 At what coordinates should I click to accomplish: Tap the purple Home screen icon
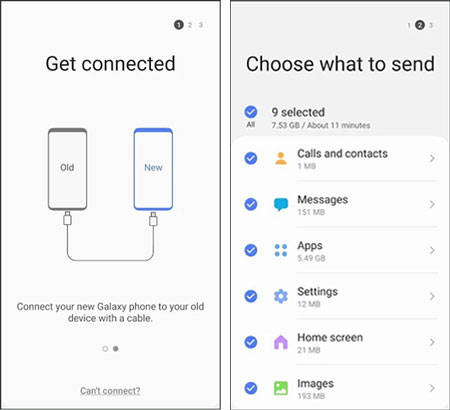point(281,342)
